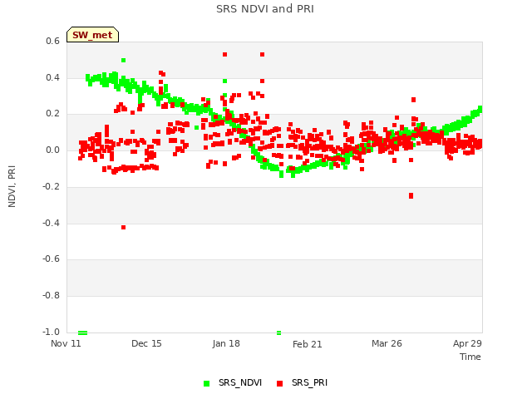The image size is (532, 399).
Task: Select the red outlier point near -0.42
Action: 124,227
